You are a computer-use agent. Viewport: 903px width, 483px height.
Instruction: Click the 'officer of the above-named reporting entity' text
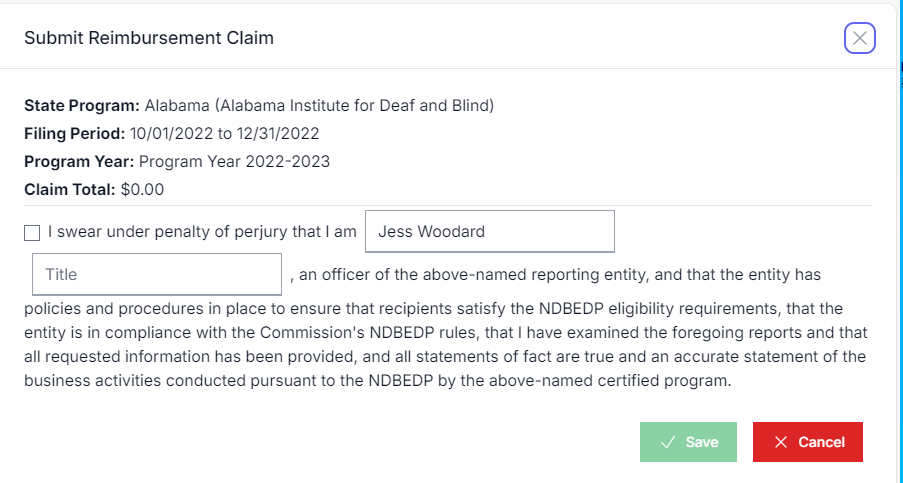pos(470,274)
